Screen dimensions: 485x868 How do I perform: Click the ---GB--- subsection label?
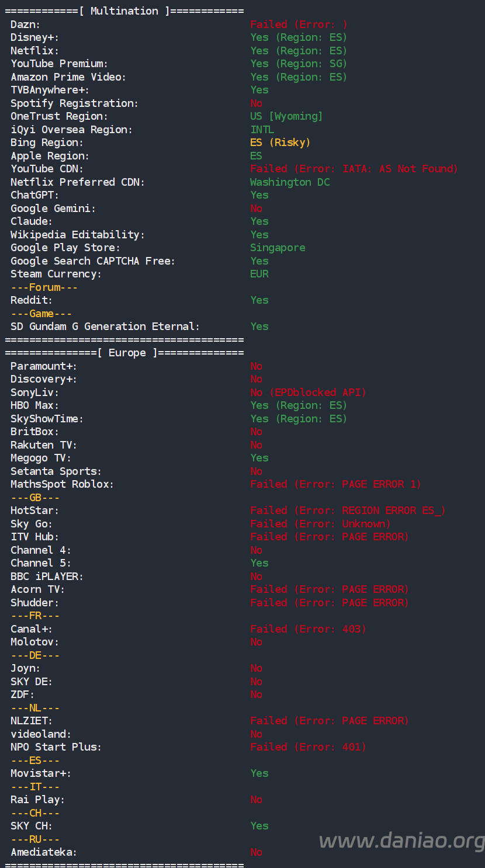click(x=35, y=498)
